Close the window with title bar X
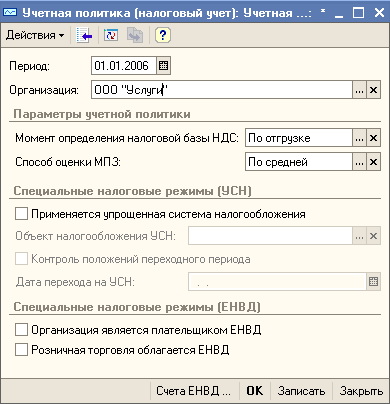 point(379,13)
